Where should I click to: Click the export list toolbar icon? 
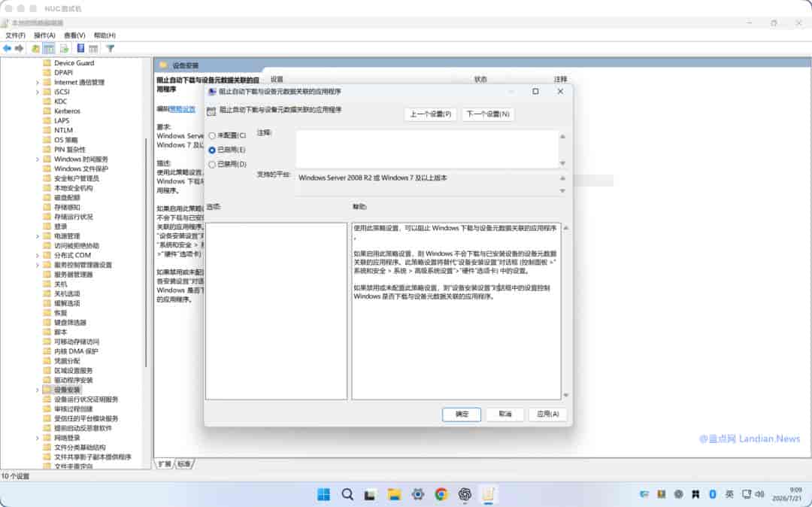pyautogui.click(x=64, y=48)
